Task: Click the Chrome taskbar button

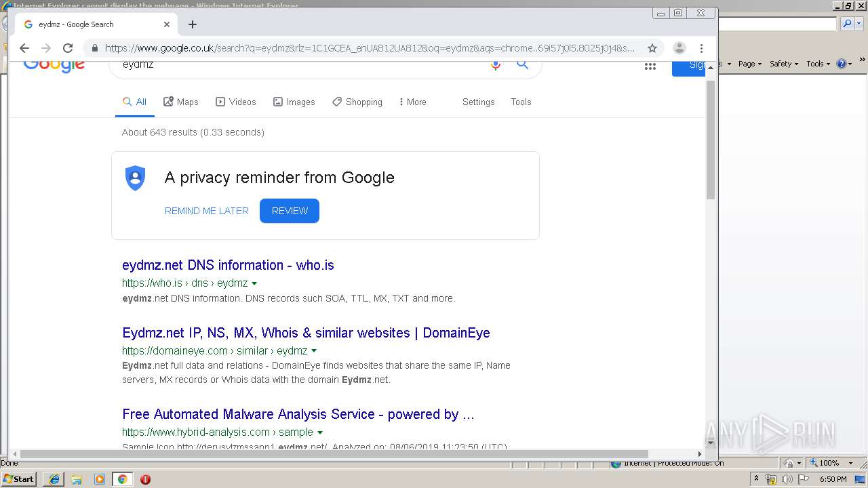Action: [122, 479]
